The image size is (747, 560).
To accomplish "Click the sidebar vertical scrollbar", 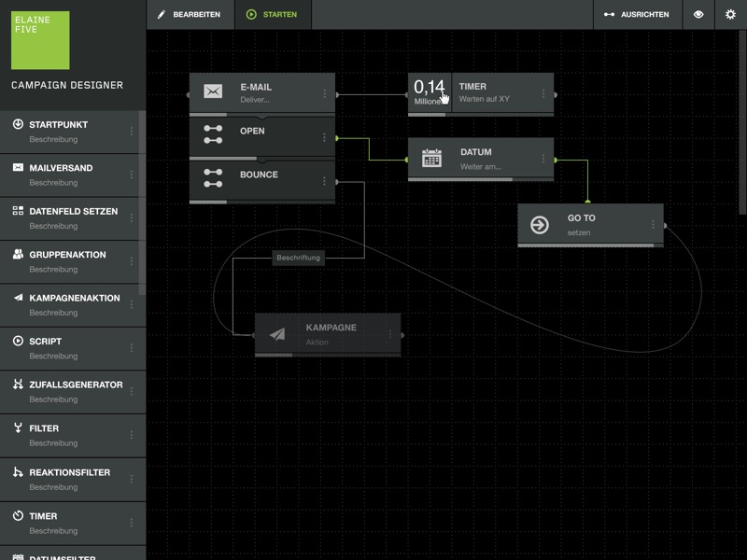I will click(x=142, y=203).
